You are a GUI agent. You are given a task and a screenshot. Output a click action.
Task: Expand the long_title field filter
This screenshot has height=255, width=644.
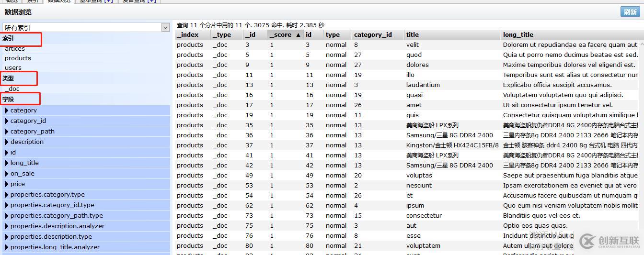pos(86,163)
